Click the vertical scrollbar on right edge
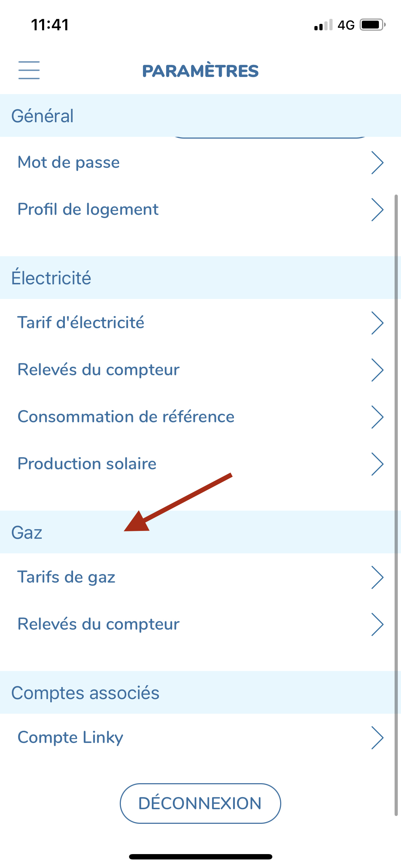 [396, 505]
